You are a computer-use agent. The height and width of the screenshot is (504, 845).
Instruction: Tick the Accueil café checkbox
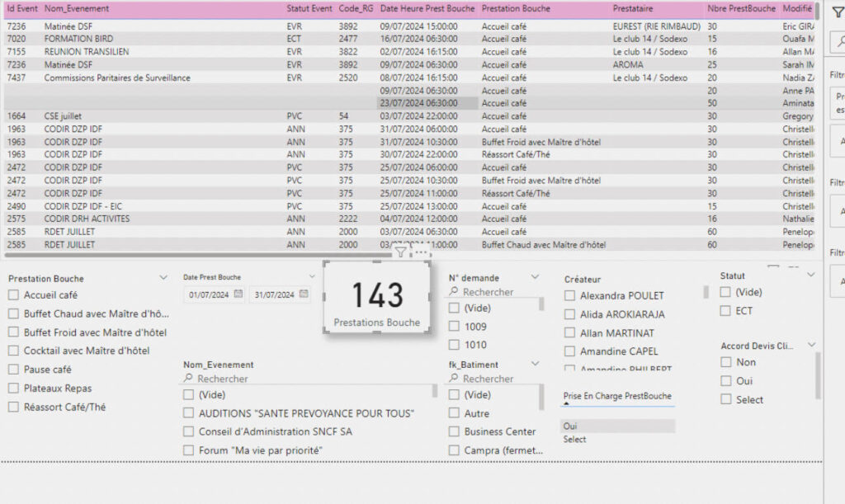13,294
